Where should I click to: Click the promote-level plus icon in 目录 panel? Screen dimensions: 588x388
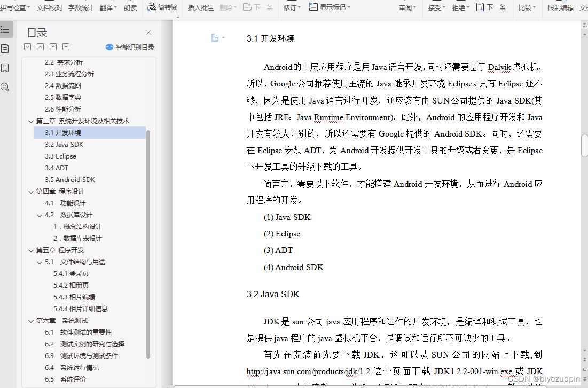53,47
